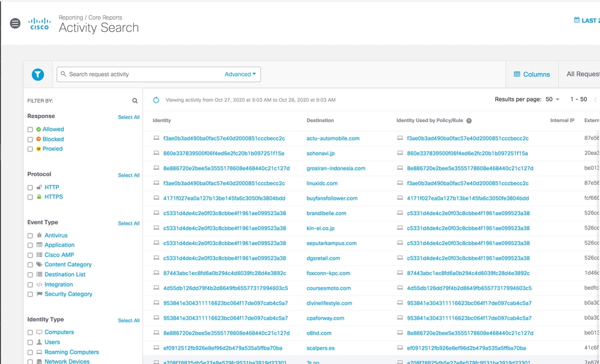The width and height of the screenshot is (600, 364).
Task: Open destination foxconn-kpc.com
Action: pyautogui.click(x=329, y=273)
